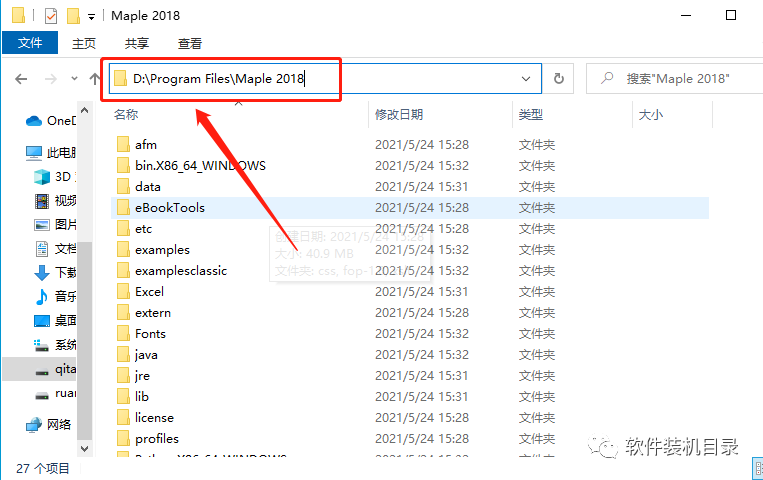Click the java row 文件夹 type cell
Screen dimensions: 763x480
pos(537,354)
